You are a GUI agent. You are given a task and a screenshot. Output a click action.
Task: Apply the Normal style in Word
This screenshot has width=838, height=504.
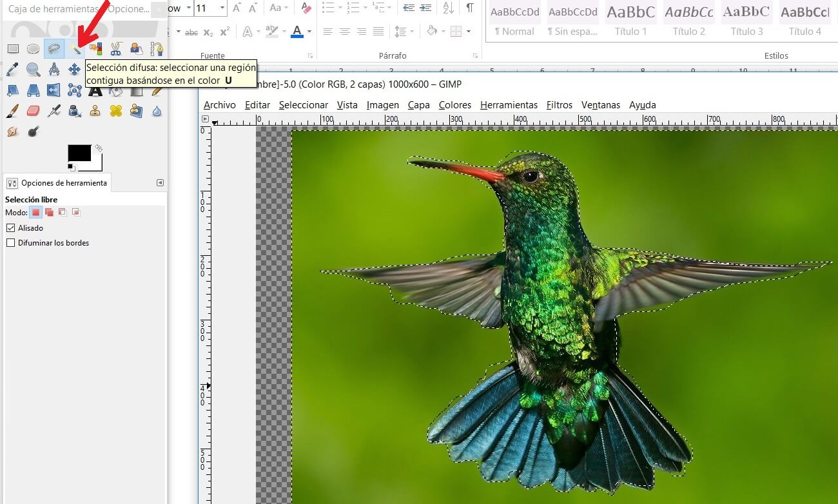514,20
